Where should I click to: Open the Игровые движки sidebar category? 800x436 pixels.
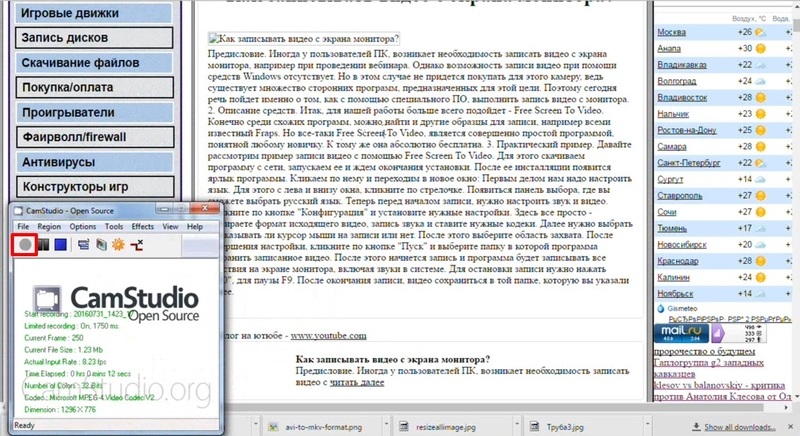pos(94,13)
